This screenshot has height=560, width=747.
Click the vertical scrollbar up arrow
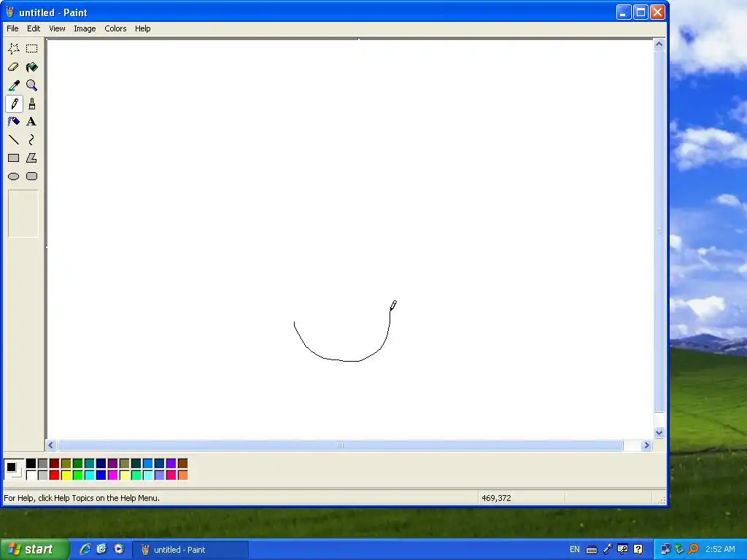pyautogui.click(x=659, y=44)
